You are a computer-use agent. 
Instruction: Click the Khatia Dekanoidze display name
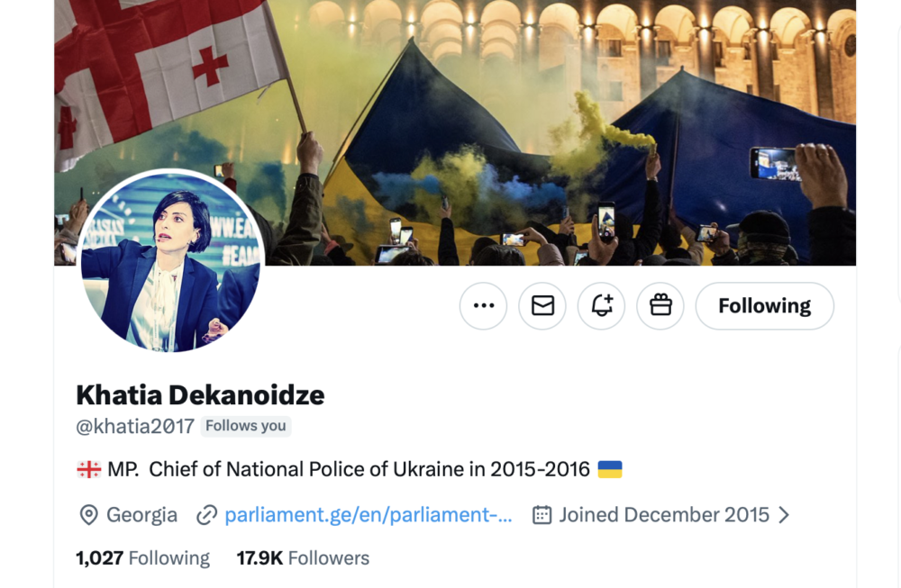point(200,394)
